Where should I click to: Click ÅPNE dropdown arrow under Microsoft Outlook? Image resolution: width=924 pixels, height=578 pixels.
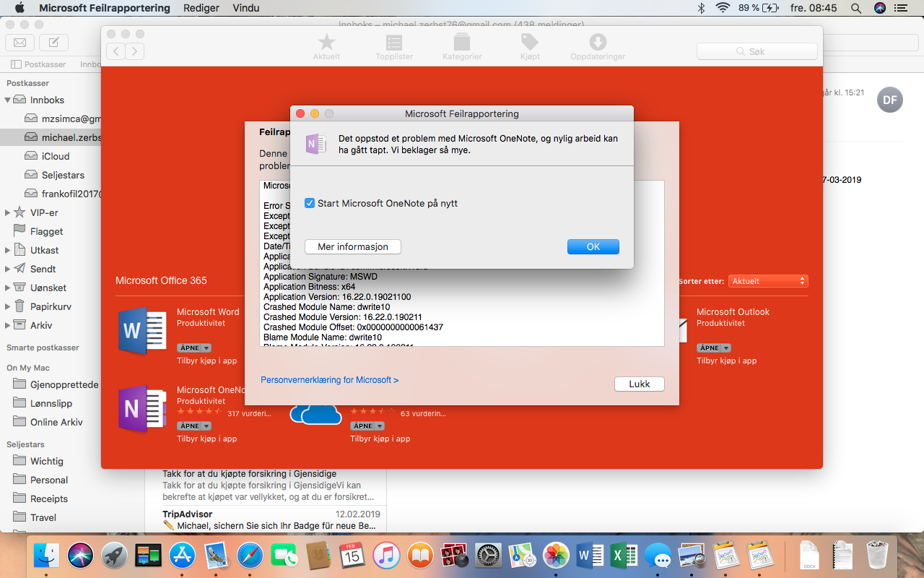click(725, 348)
